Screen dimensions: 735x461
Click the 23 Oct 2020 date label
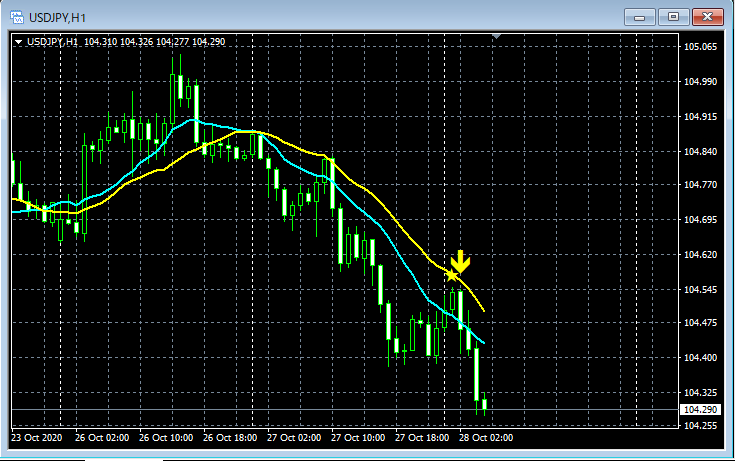(x=37, y=438)
